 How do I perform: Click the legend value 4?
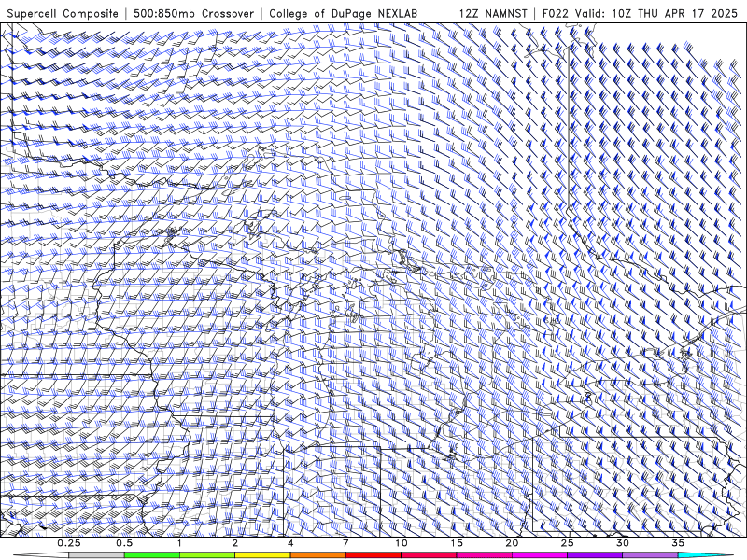pyautogui.click(x=290, y=543)
